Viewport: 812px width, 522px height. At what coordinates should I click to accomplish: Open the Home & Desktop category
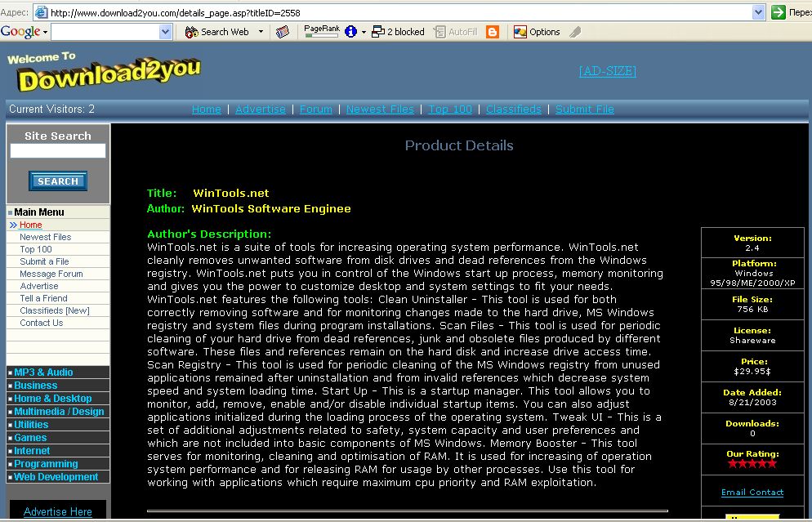tap(53, 399)
